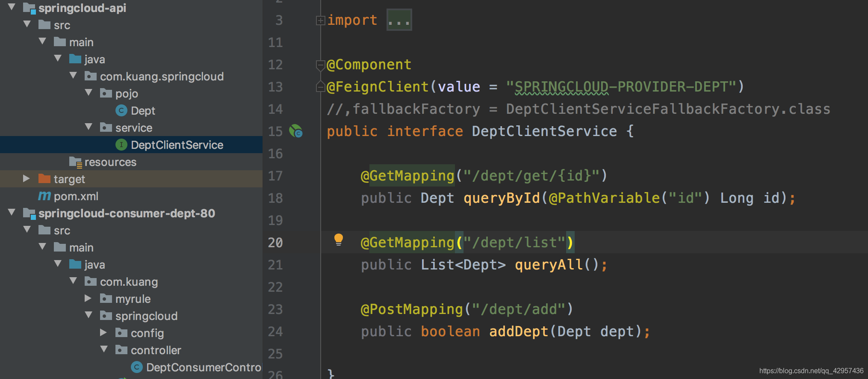Click the DeptClientService interface icon
This screenshot has width=868, height=379.
pyautogui.click(x=121, y=145)
